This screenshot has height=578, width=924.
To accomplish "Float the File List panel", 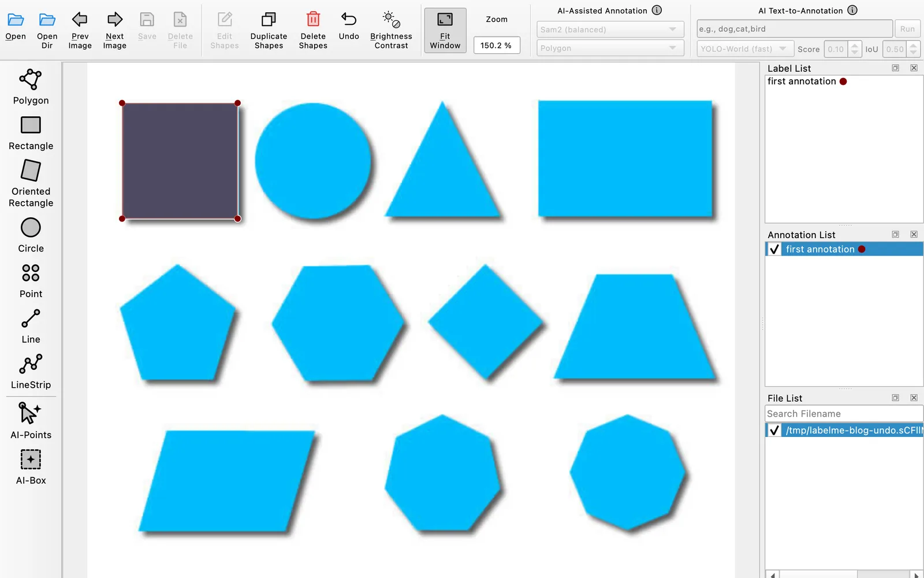I will (895, 398).
